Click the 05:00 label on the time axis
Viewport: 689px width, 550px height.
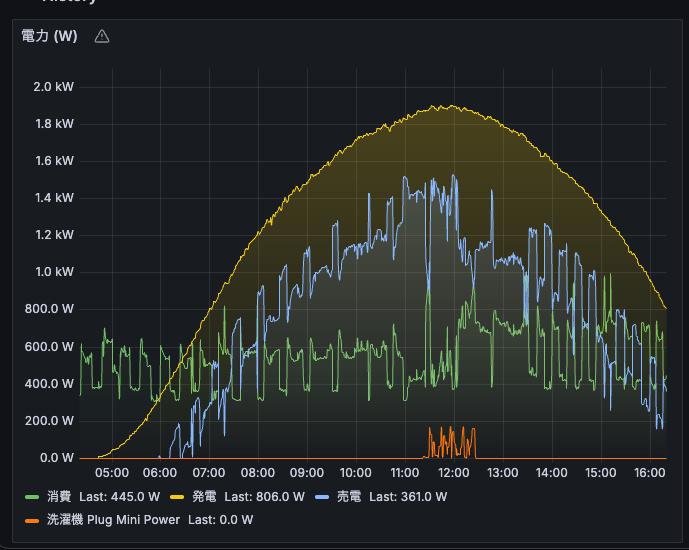pos(111,473)
